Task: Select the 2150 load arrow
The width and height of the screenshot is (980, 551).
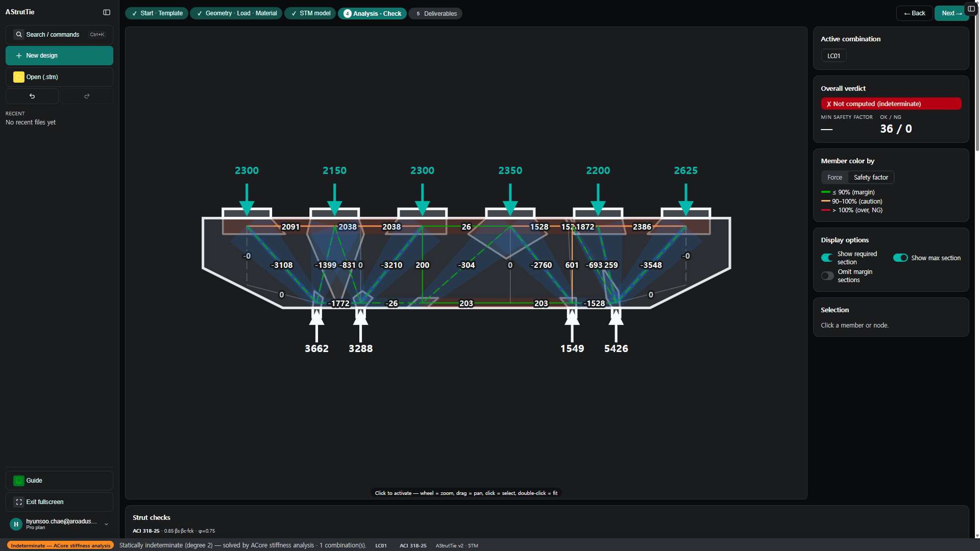Action: [334, 199]
